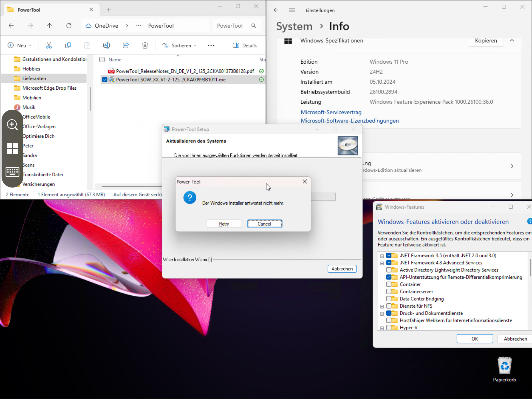Enable the Hyper-V feature checkbox

[389, 328]
